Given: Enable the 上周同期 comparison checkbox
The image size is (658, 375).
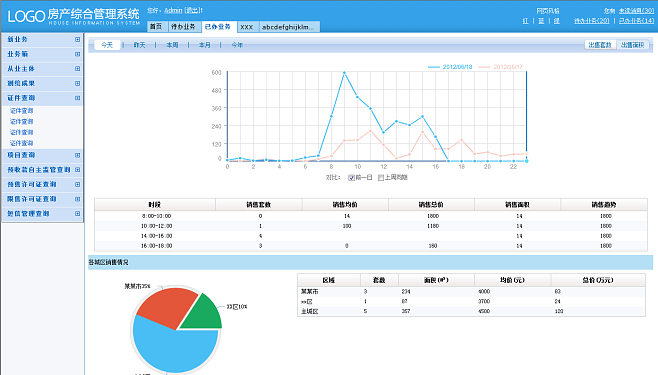Looking at the screenshot, I should pos(381,178).
